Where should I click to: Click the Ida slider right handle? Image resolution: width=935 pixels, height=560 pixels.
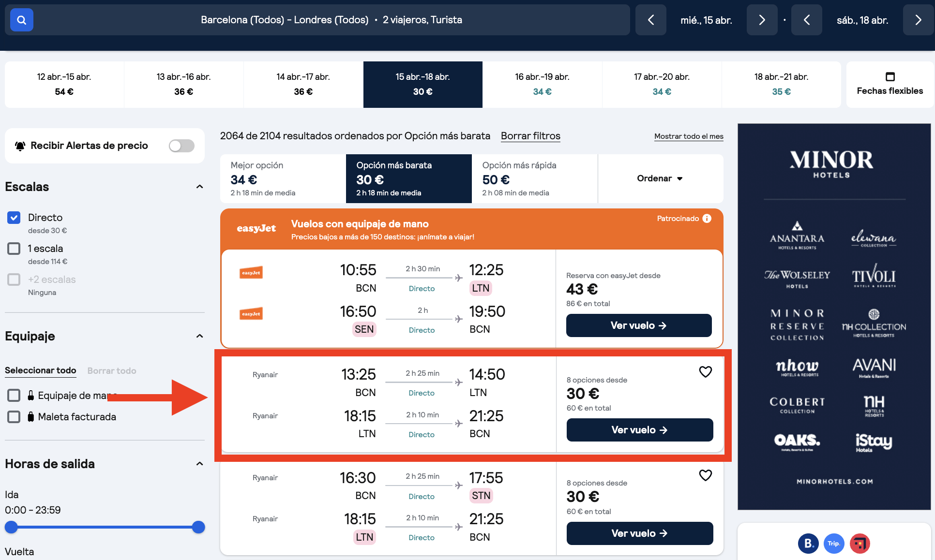pos(198,527)
